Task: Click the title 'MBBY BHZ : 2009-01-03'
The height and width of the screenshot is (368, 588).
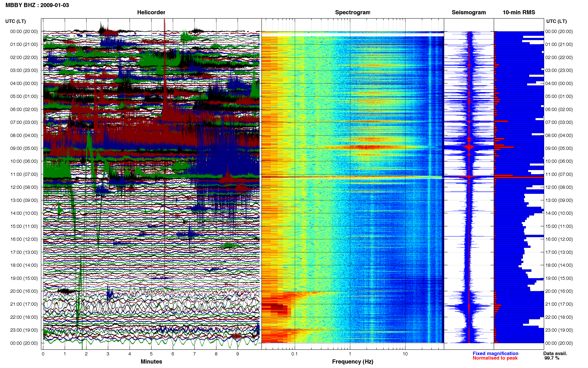Action: tap(37, 5)
